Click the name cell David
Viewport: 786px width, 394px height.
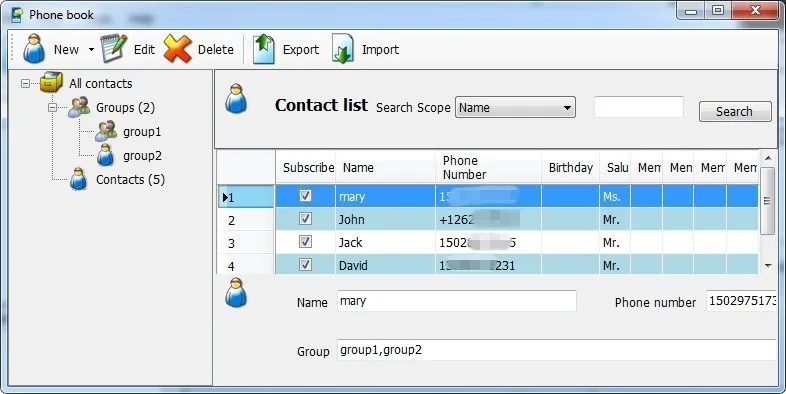(385, 265)
